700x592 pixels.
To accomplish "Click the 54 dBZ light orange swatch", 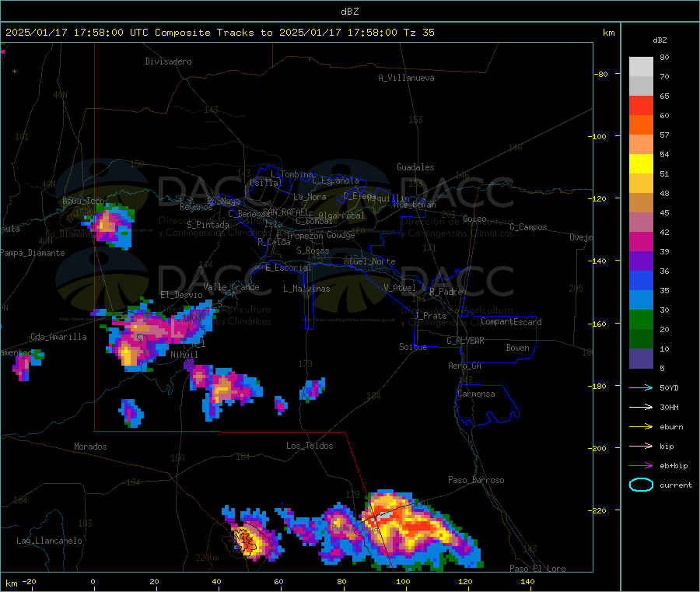I will (641, 144).
